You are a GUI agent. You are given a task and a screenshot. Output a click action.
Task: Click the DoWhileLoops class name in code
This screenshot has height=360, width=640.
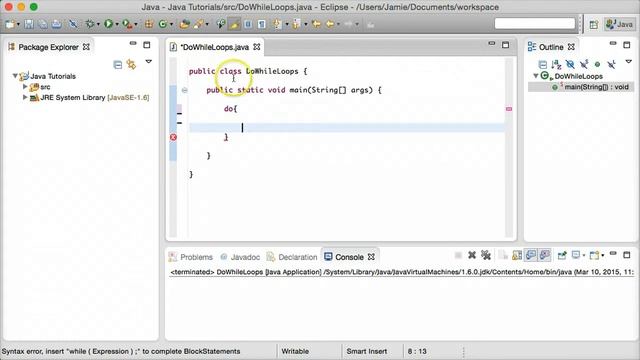272,71
